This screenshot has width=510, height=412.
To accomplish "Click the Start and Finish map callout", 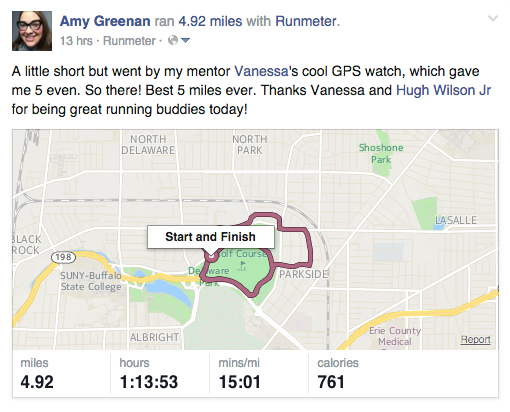I will coord(211,237).
